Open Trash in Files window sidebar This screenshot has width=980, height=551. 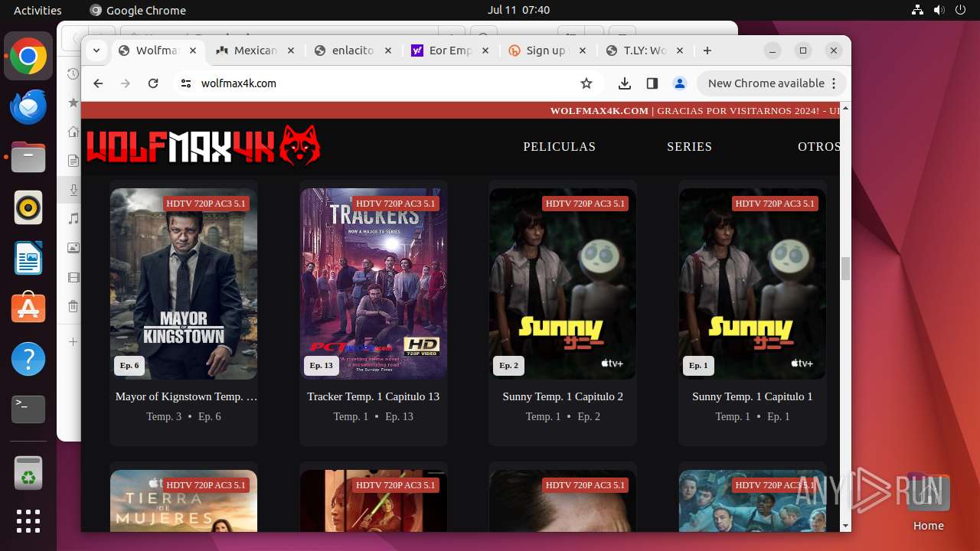(73, 306)
